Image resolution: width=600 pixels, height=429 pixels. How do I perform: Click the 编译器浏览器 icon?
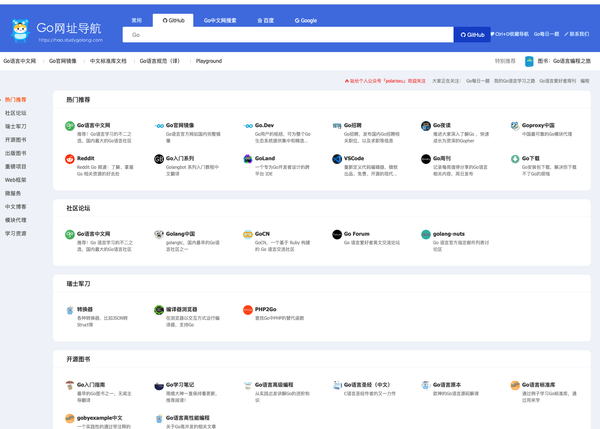(159, 310)
